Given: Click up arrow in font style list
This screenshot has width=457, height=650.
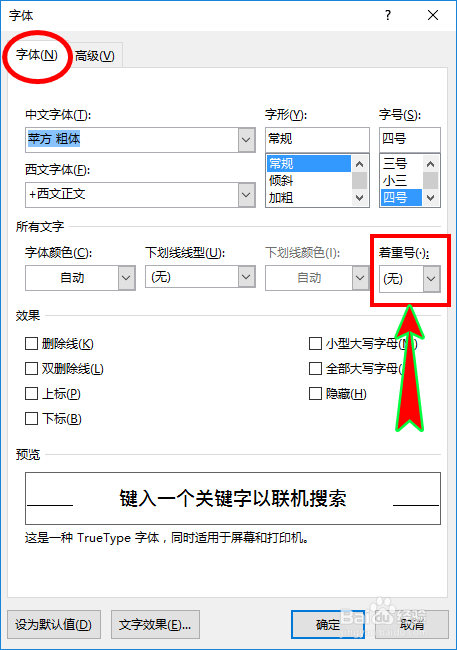Looking at the screenshot, I should coord(360,164).
